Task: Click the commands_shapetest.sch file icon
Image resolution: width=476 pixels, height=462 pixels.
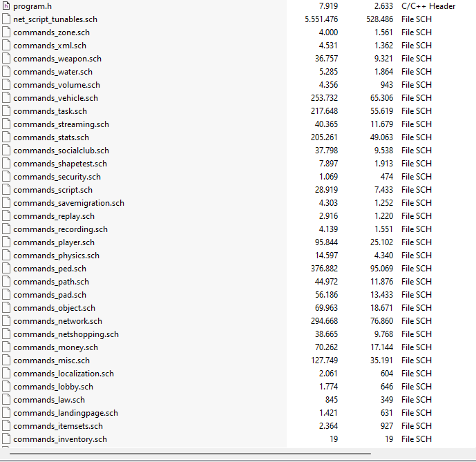Action: pyautogui.click(x=6, y=163)
